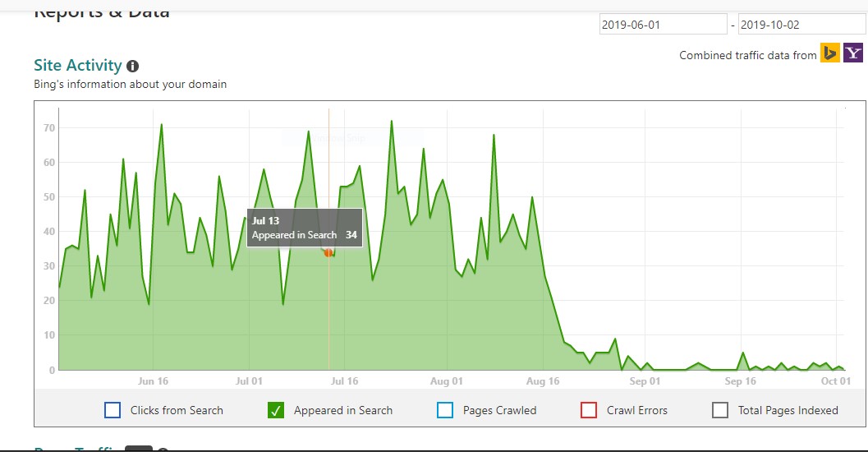Viewport: 868px width, 452px height.
Task: Click the Total Pages Indexed label
Action: click(788, 410)
